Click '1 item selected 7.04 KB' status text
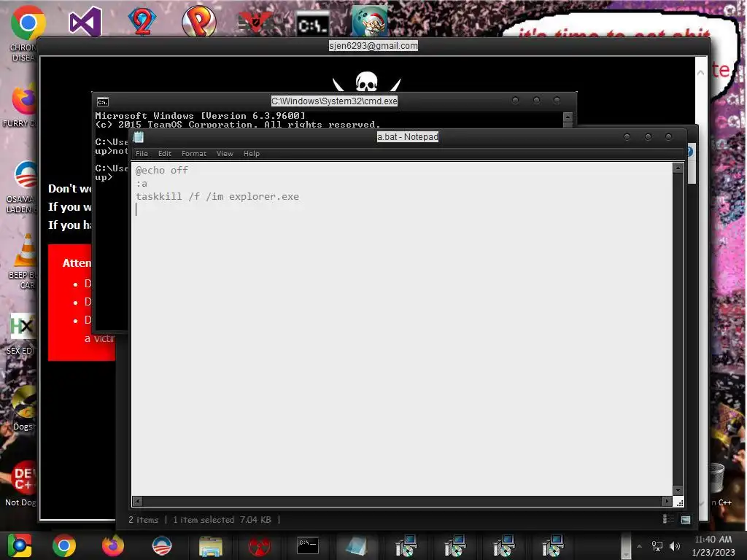The width and height of the screenshot is (747, 560). coord(222,519)
